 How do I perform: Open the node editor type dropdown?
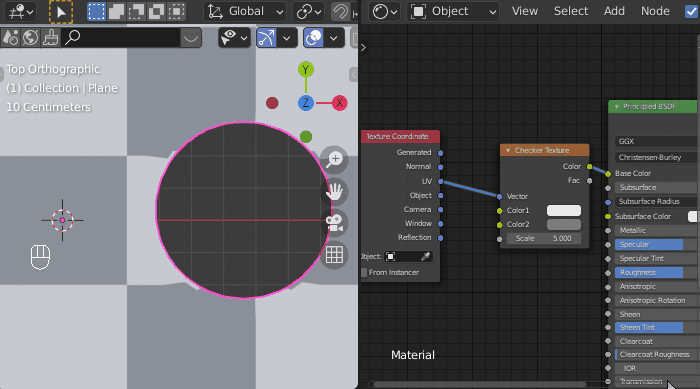tap(385, 12)
